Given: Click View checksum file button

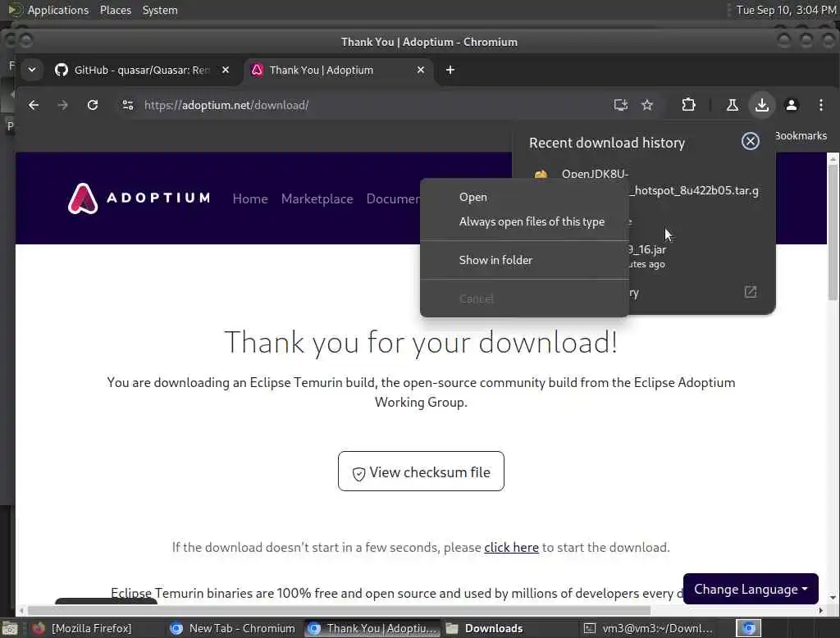Looking at the screenshot, I should (x=421, y=472).
